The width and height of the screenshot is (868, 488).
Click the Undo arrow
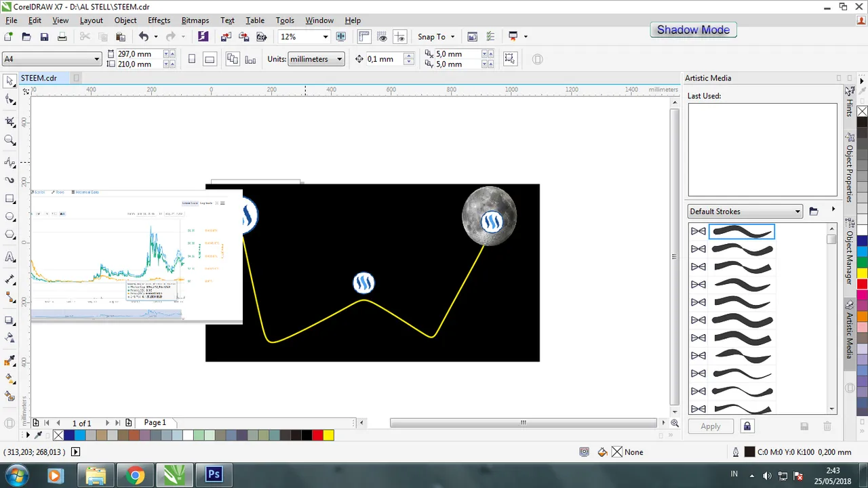pyautogui.click(x=143, y=37)
